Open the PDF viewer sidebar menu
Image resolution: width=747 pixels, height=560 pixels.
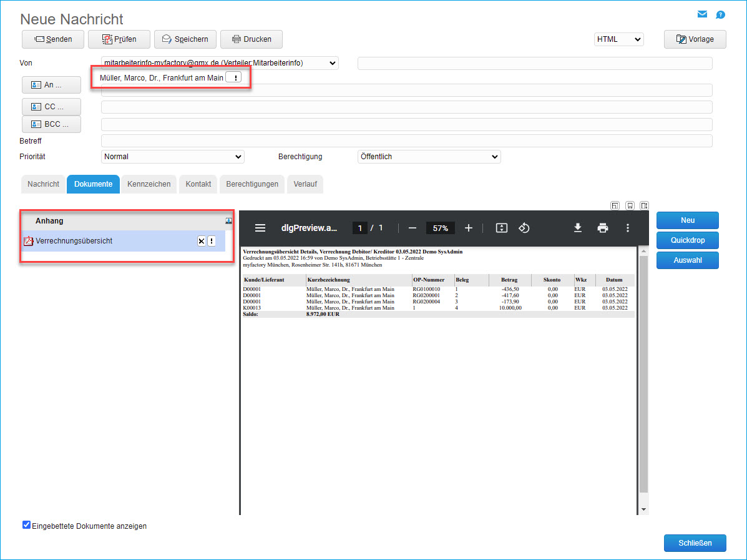click(260, 228)
